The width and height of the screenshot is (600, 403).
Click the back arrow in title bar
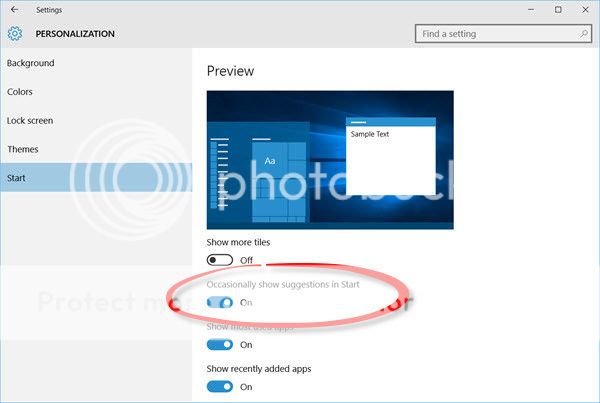coord(14,10)
